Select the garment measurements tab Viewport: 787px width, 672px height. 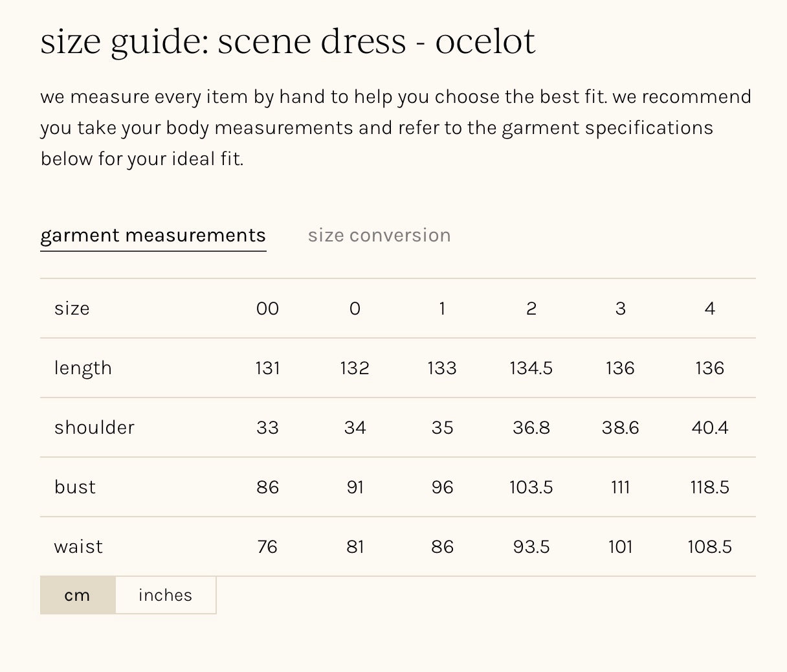click(153, 235)
